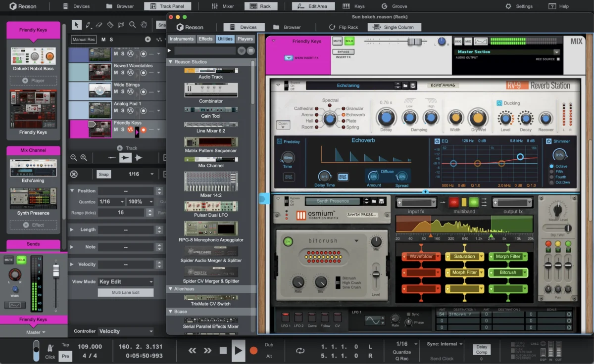594x364 pixels.
Task: Select the razor tool
Action: [110, 25]
